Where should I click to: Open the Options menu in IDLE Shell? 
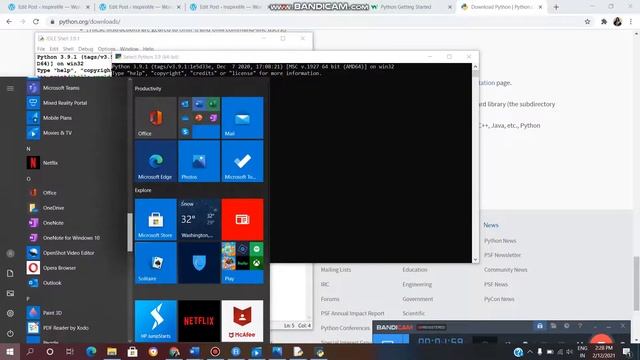[107, 49]
